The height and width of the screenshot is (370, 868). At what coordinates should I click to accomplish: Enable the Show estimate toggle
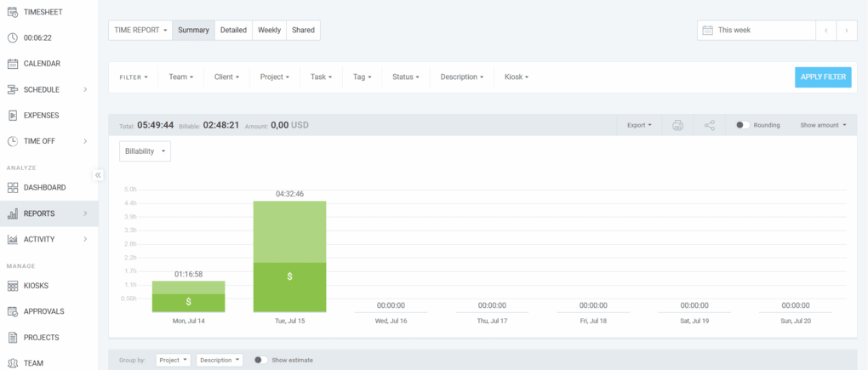[x=261, y=360]
